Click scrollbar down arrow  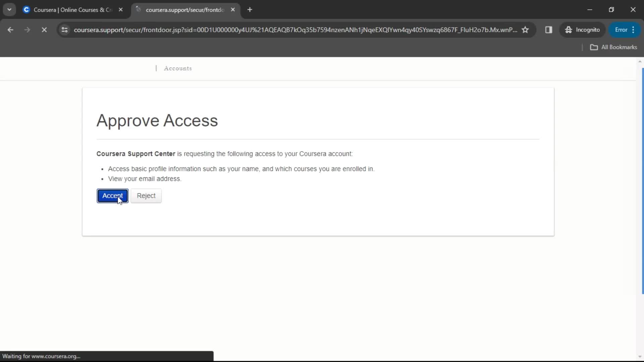[x=640, y=357]
